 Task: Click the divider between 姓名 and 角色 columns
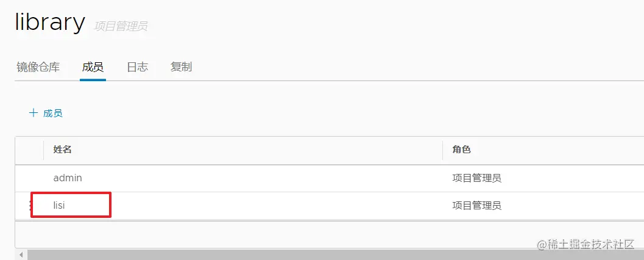tap(442, 150)
